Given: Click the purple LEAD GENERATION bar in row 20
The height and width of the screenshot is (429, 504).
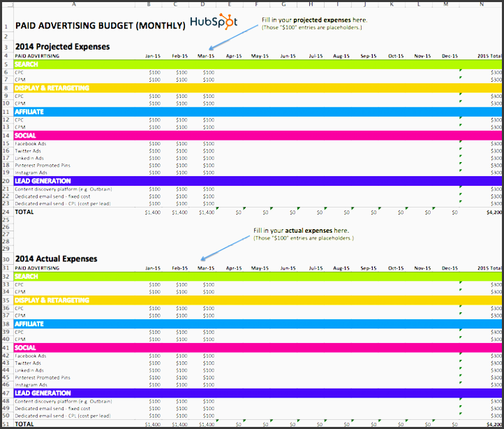Looking at the screenshot, I should click(x=251, y=181).
